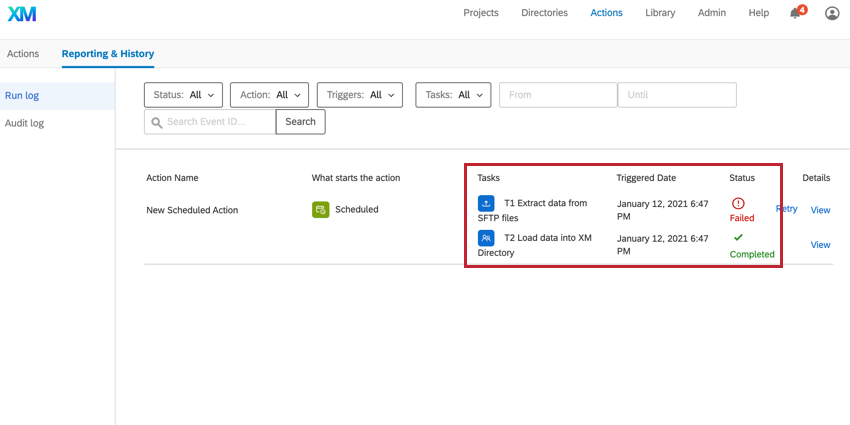Switch to the Actions sub-tab
Viewport: 850px width, 425px height.
[x=23, y=54]
